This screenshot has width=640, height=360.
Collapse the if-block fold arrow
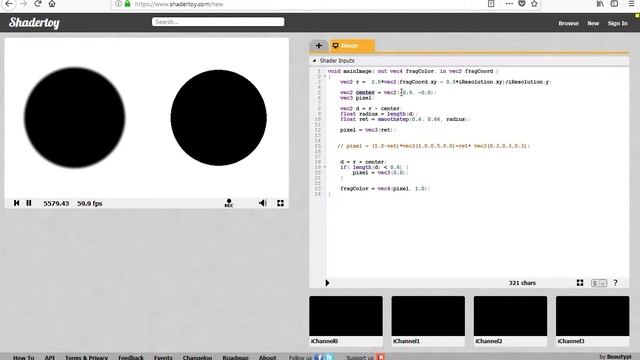tap(325, 167)
